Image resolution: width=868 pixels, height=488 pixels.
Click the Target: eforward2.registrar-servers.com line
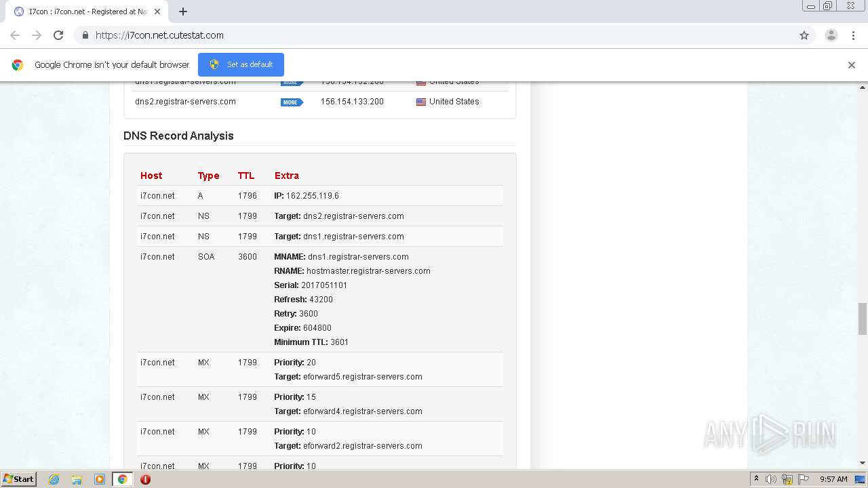point(348,446)
